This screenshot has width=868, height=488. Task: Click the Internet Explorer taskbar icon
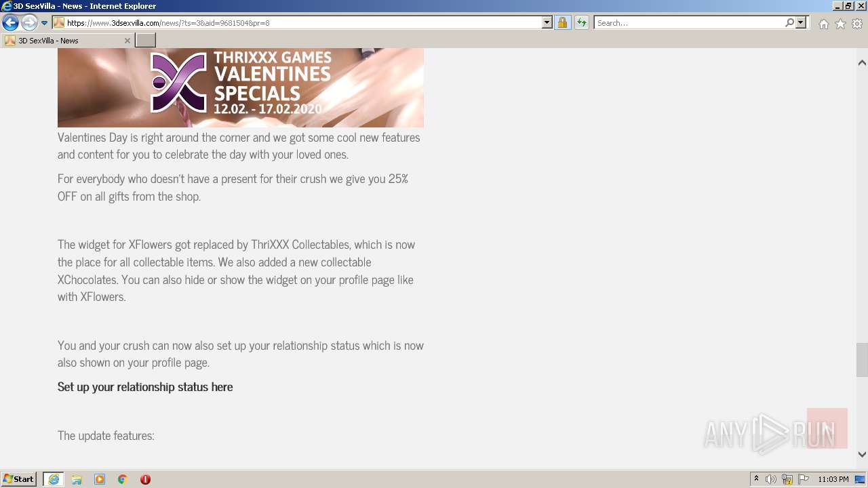click(x=53, y=479)
